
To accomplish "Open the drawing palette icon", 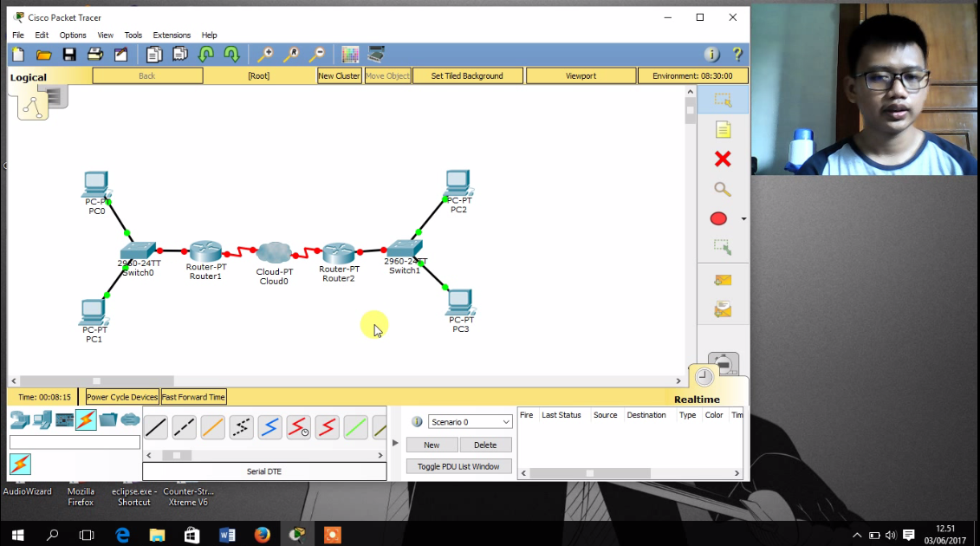I will click(x=350, y=55).
